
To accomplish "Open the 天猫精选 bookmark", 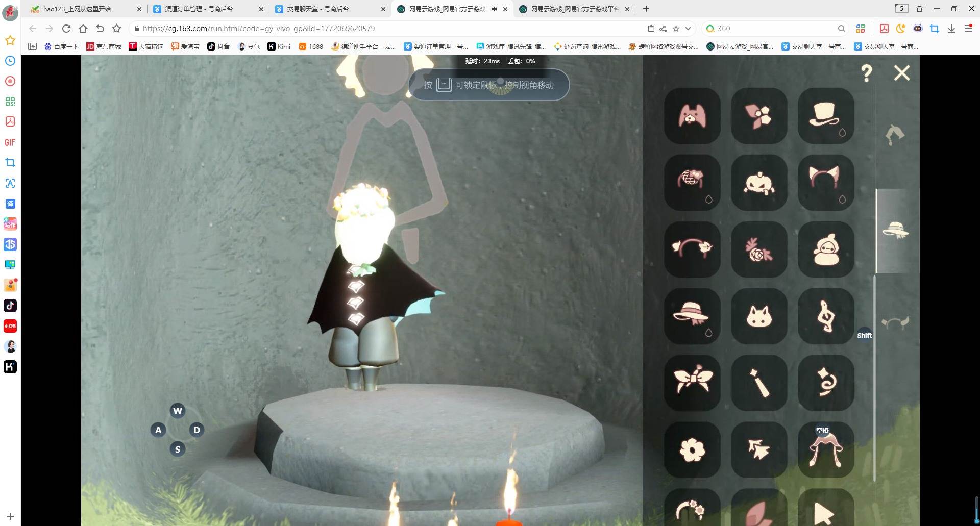I will [x=146, y=46].
